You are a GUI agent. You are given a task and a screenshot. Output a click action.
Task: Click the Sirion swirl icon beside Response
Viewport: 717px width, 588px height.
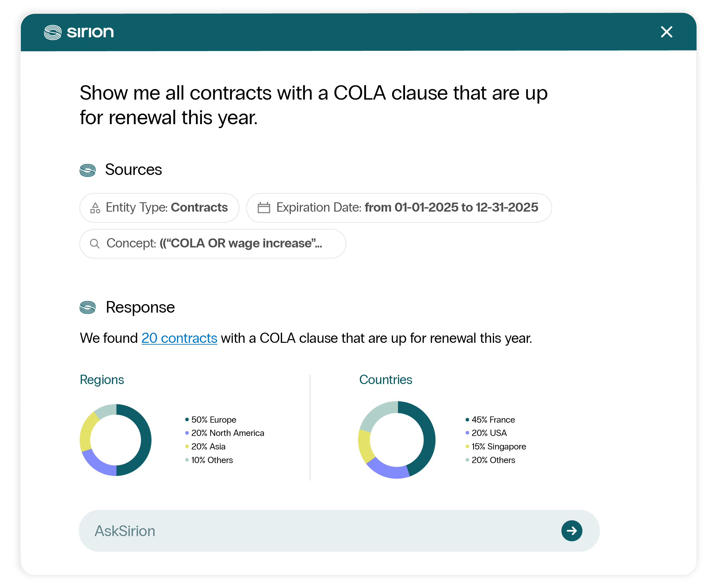88,308
